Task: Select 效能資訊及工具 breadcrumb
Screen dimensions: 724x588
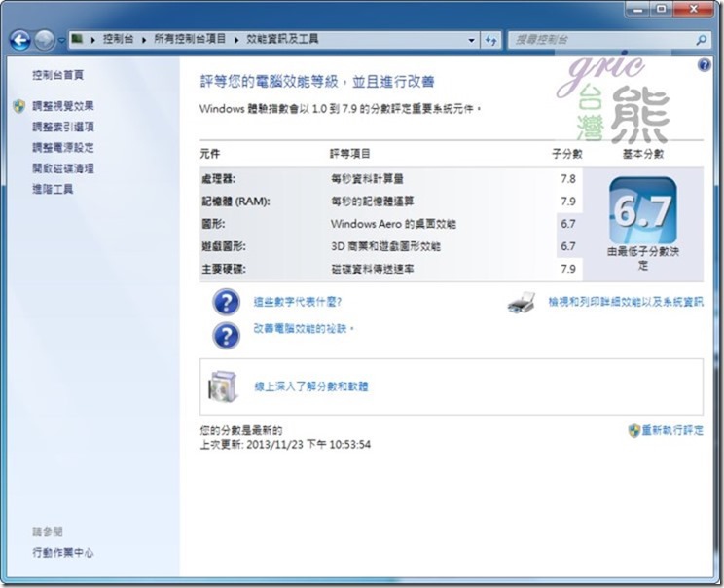Action: click(x=282, y=39)
